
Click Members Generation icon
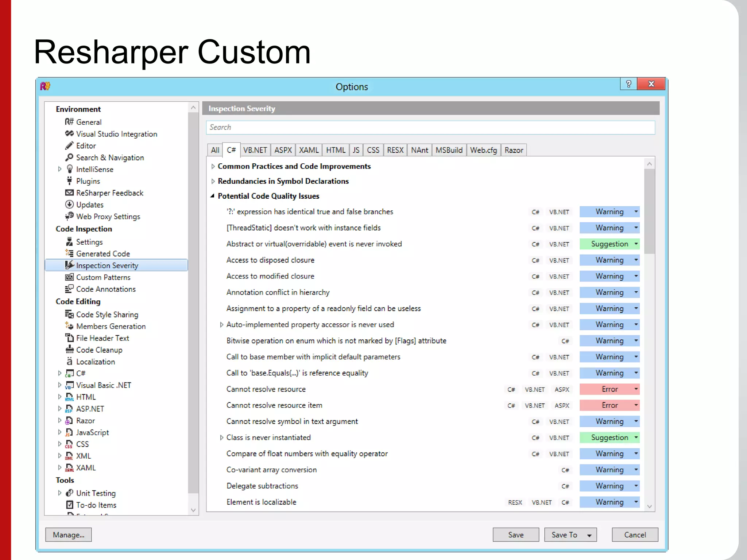69,326
